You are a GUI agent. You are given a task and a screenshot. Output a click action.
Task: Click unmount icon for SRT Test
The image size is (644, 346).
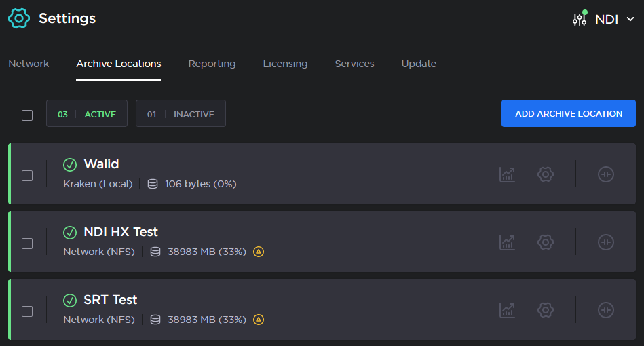[605, 310]
